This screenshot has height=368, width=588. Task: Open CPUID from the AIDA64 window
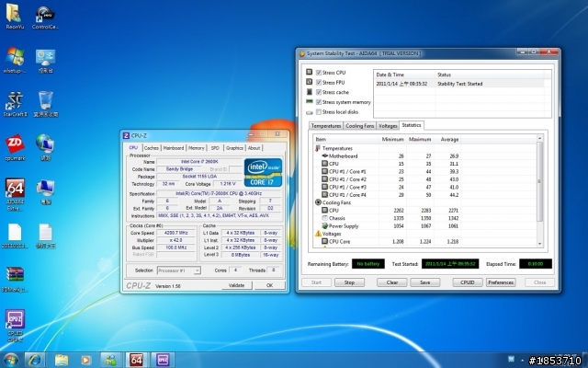468,282
